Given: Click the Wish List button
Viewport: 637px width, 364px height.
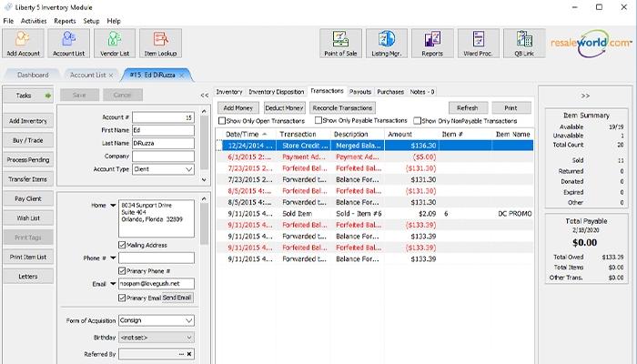Looking at the screenshot, I should click(x=28, y=218).
